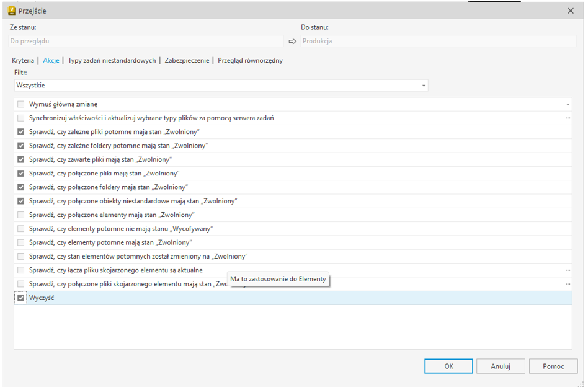Switch to Typy zadań niestandardowych tab
The width and height of the screenshot is (588, 390).
point(112,61)
